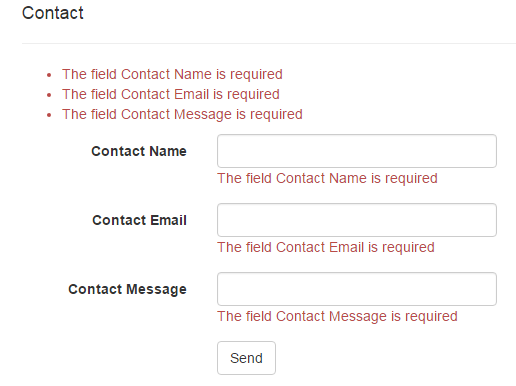
Task: Click error text beneath Contact Email input
Action: (326, 247)
